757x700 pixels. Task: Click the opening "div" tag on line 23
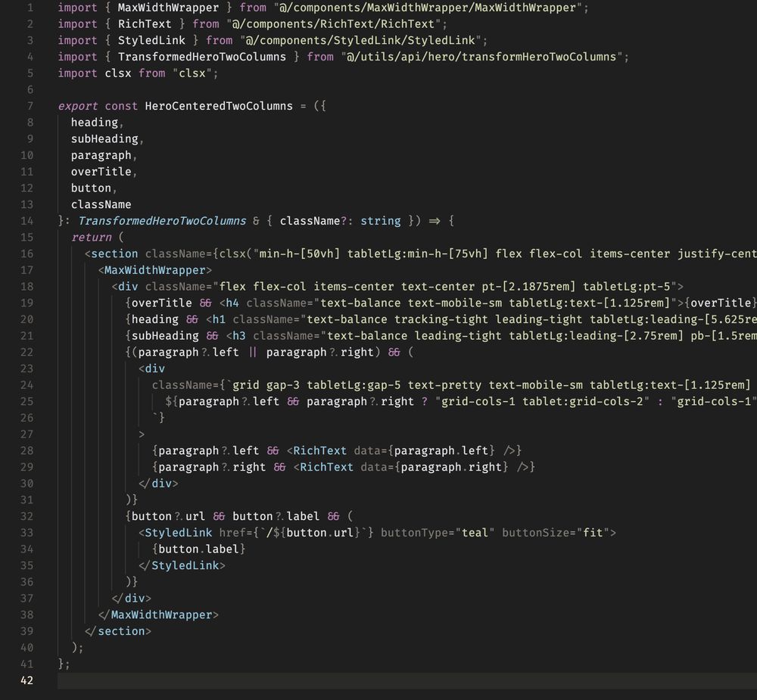155,369
